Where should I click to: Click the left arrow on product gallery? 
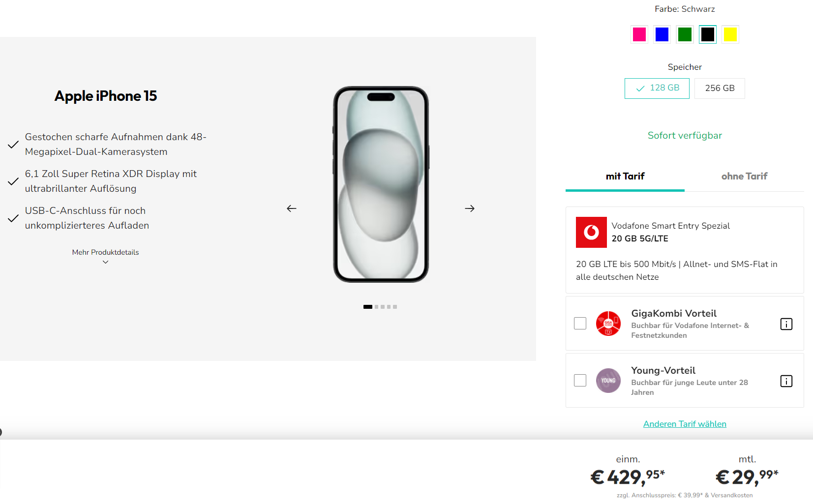pos(291,208)
